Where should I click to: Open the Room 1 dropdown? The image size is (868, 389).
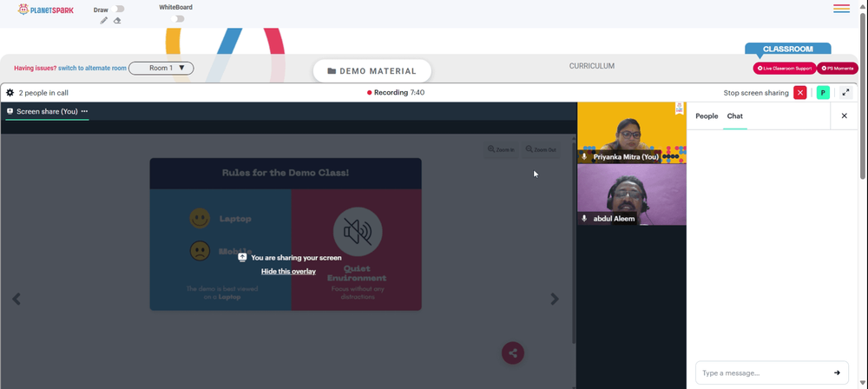click(x=161, y=68)
